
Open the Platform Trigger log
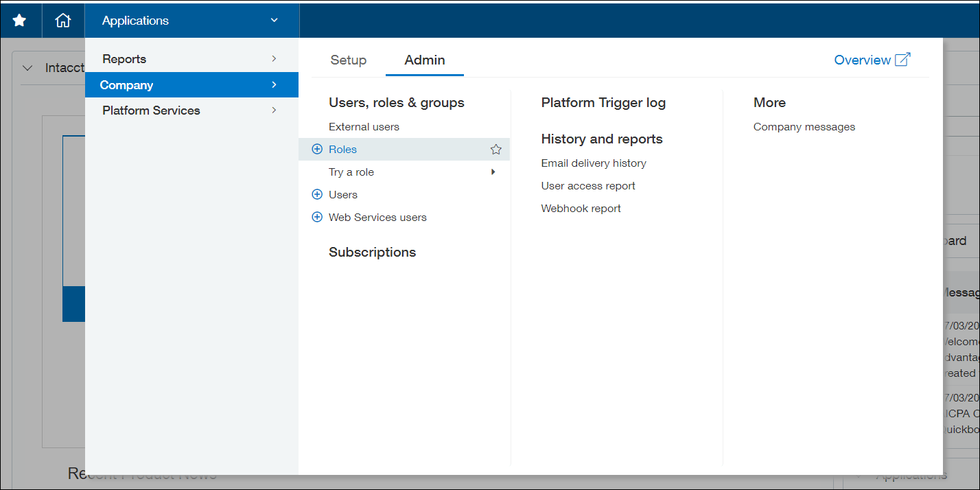click(603, 102)
